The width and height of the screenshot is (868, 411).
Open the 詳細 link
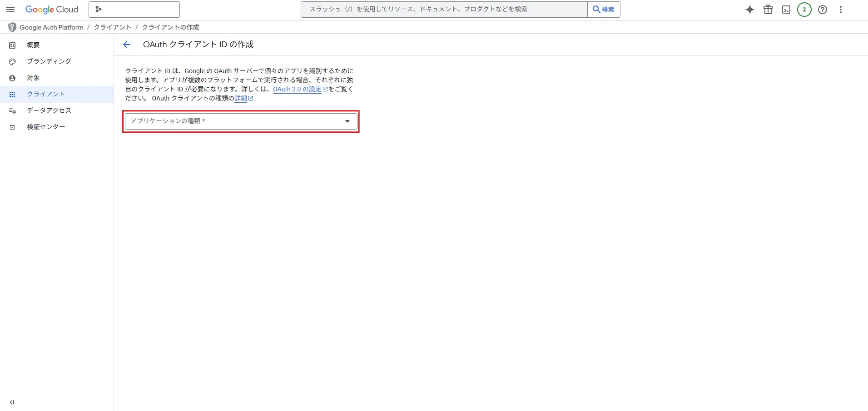tap(244, 98)
